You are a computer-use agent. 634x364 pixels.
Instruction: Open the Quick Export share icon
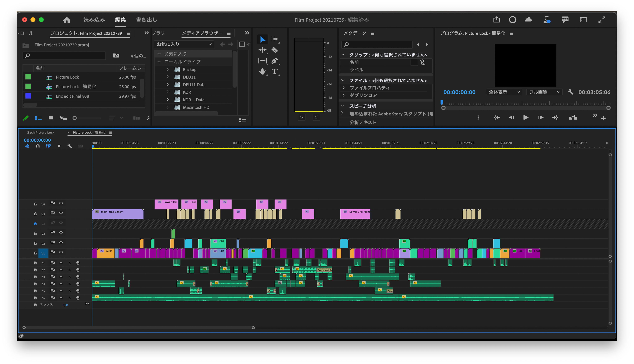(x=497, y=20)
